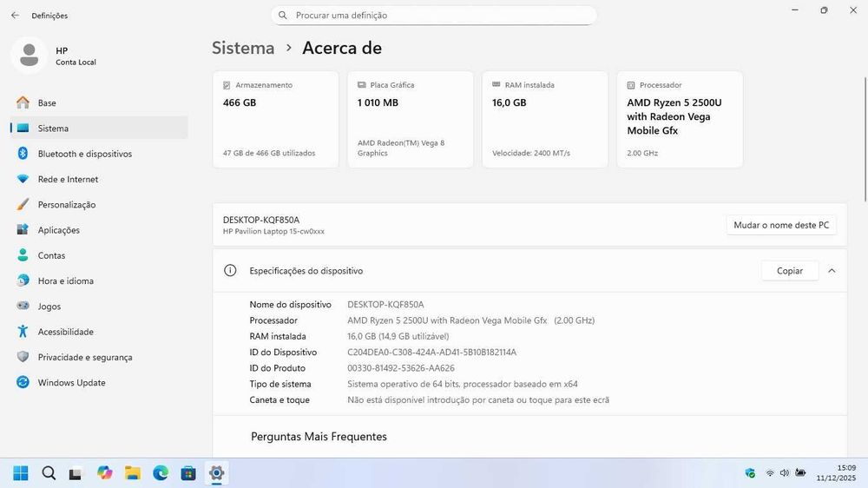Click the Perguntas Mais Frequentes heading

[319, 437]
